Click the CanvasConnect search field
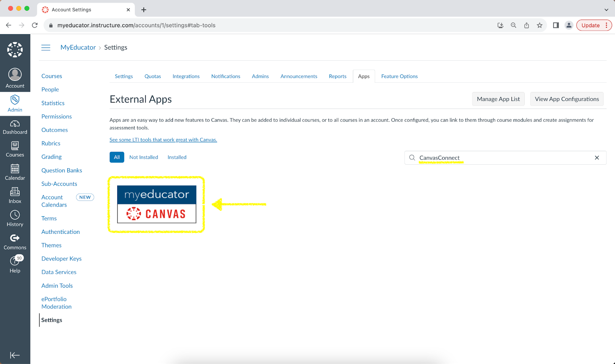This screenshot has width=615, height=364. point(505,158)
